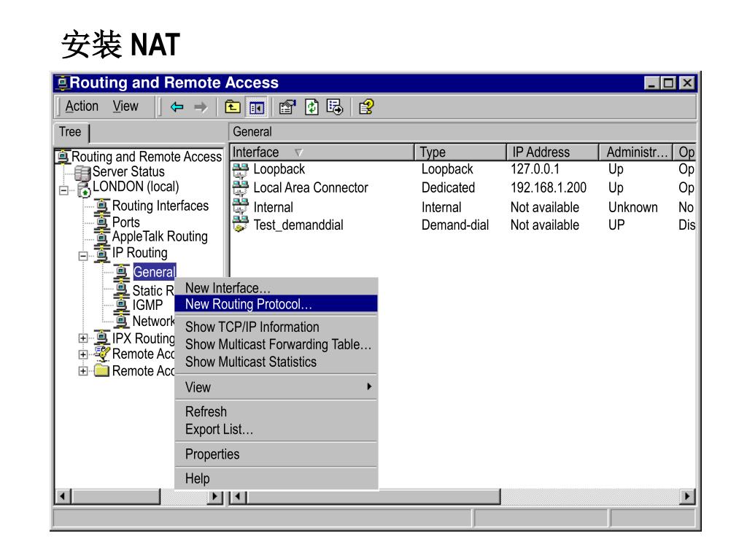Click the IGMP node icon
This screenshot has height=560, width=747.
122,305
